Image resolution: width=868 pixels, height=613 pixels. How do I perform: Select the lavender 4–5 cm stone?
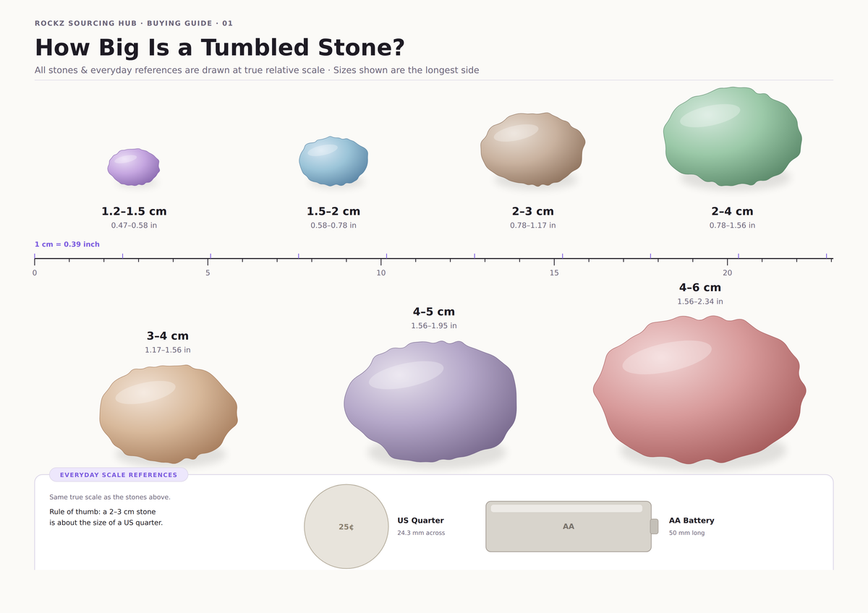pos(430,401)
